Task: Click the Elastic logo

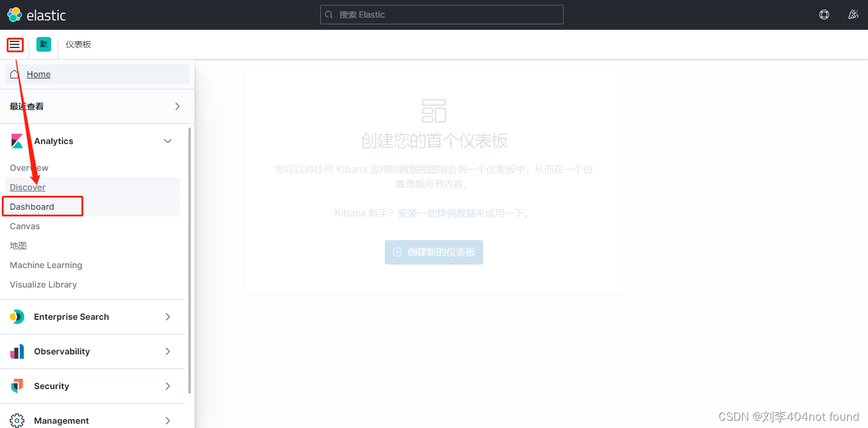Action: point(36,15)
